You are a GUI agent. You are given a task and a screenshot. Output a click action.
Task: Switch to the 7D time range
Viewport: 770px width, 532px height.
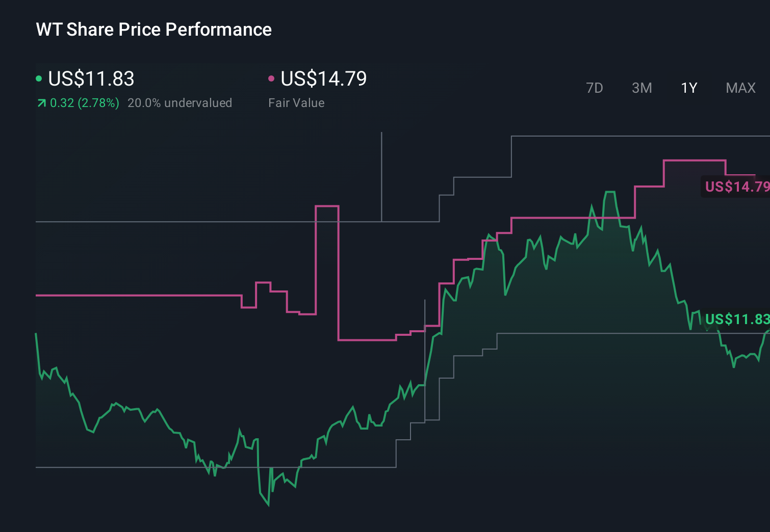pyautogui.click(x=595, y=88)
